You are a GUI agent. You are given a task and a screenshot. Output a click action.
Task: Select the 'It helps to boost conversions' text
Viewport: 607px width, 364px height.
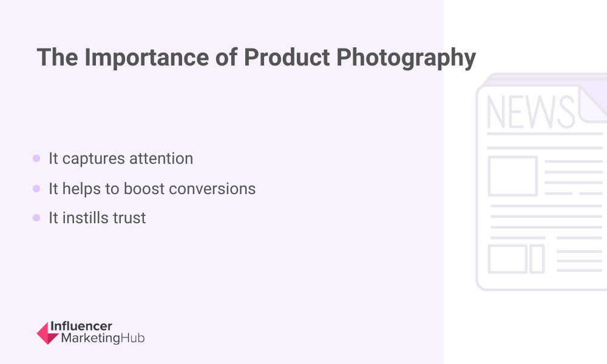tap(152, 189)
